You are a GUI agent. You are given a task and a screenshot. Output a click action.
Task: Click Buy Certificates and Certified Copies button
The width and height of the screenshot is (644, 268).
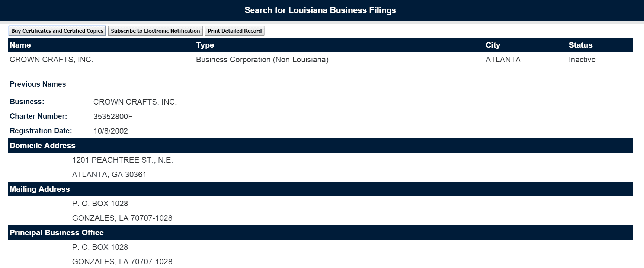pos(57,31)
